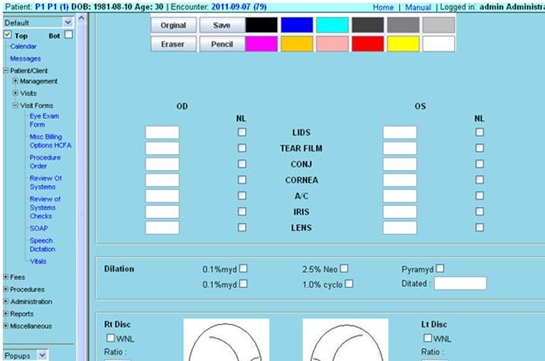
Task: Go to Home in header
Action: pos(383,7)
